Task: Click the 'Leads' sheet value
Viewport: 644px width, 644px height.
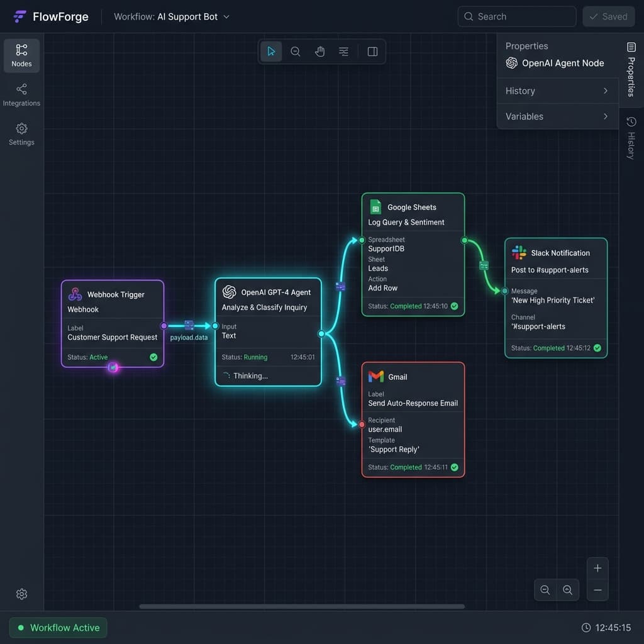Action: pos(378,268)
